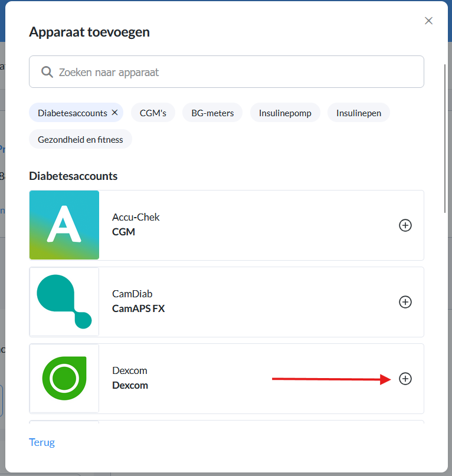
Task: Click the Apparaat toevoegen title
Action: tap(89, 32)
